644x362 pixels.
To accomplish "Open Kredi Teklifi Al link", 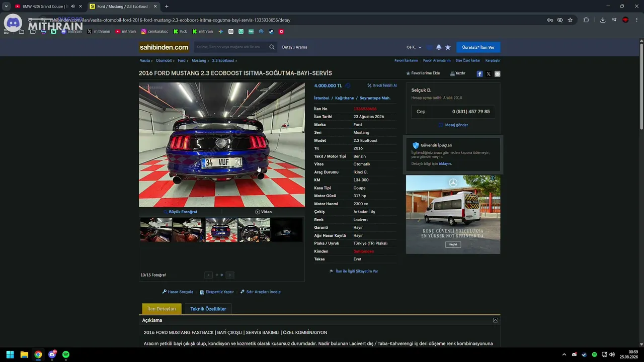I will pos(382,85).
